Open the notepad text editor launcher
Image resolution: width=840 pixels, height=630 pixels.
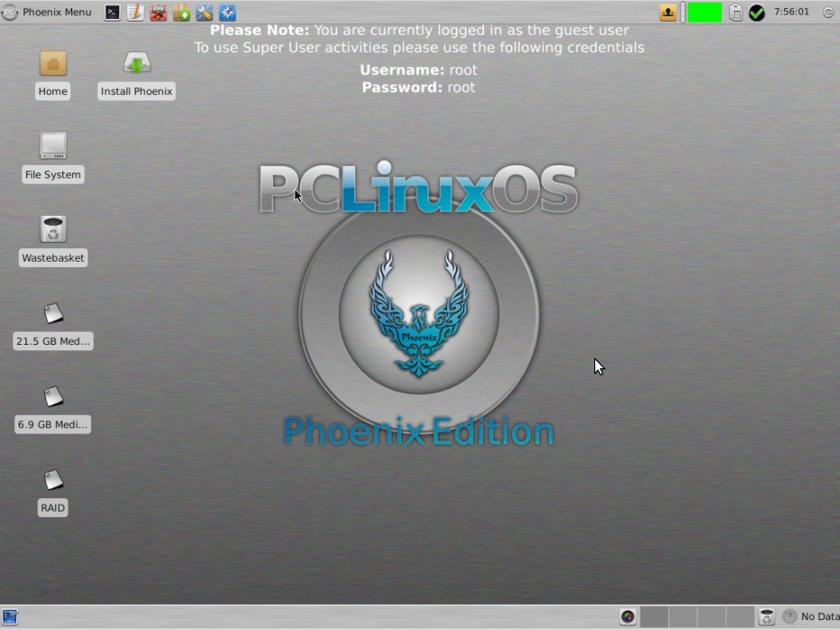(x=135, y=13)
